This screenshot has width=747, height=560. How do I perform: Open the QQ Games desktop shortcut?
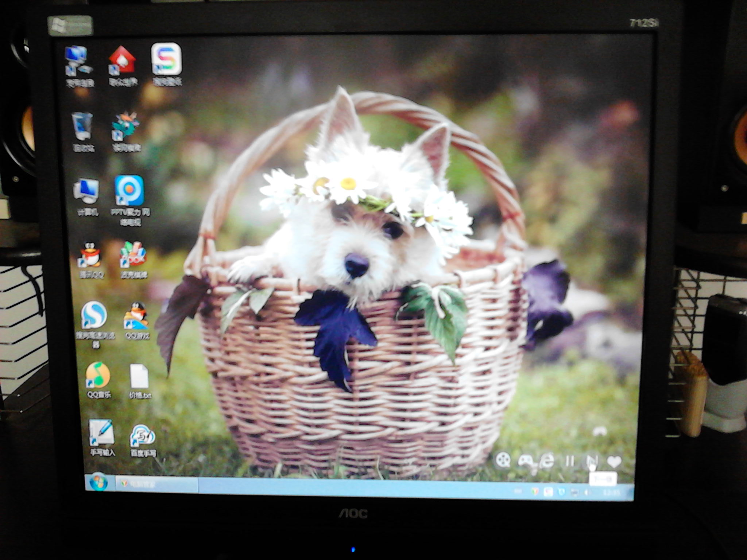[136, 316]
